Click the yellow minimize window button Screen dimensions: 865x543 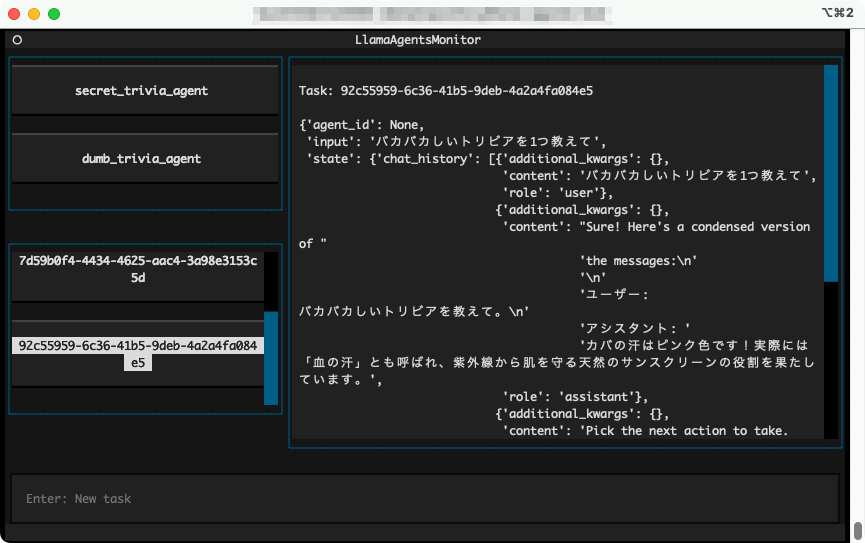point(34,14)
